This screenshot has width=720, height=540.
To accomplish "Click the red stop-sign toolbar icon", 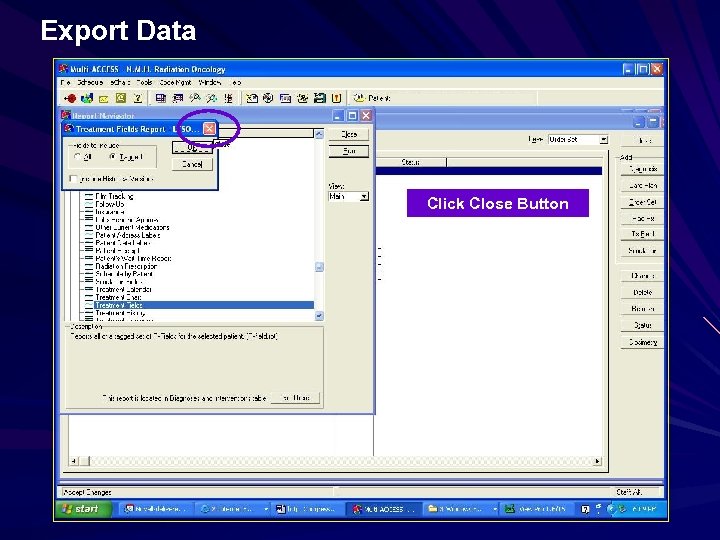I will coord(70,98).
